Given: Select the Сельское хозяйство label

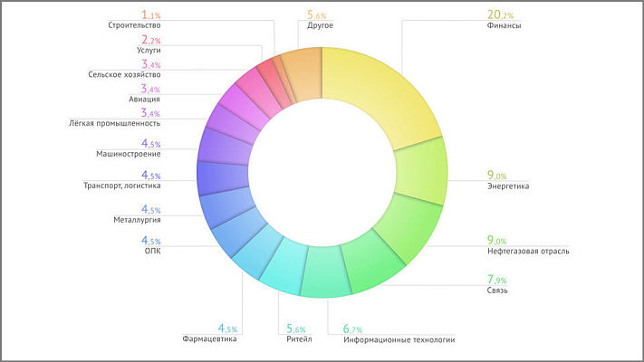Looking at the screenshot, I should tap(124, 75).
